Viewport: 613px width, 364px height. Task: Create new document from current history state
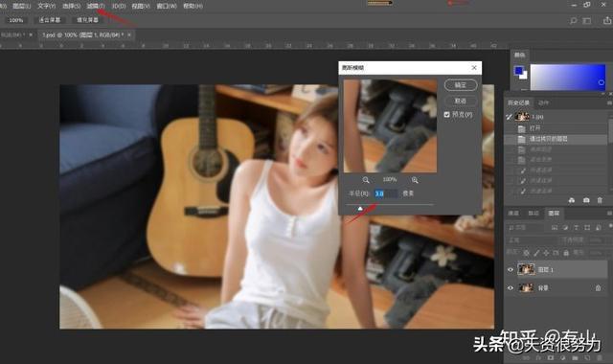point(572,200)
